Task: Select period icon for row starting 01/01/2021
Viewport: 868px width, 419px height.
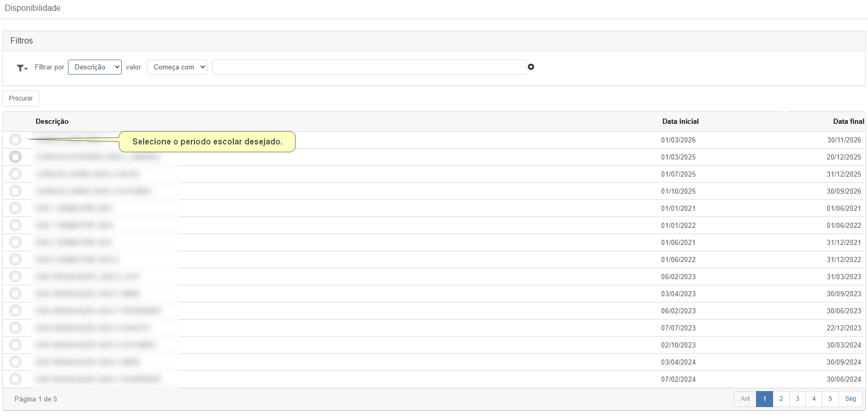Action: tap(16, 208)
